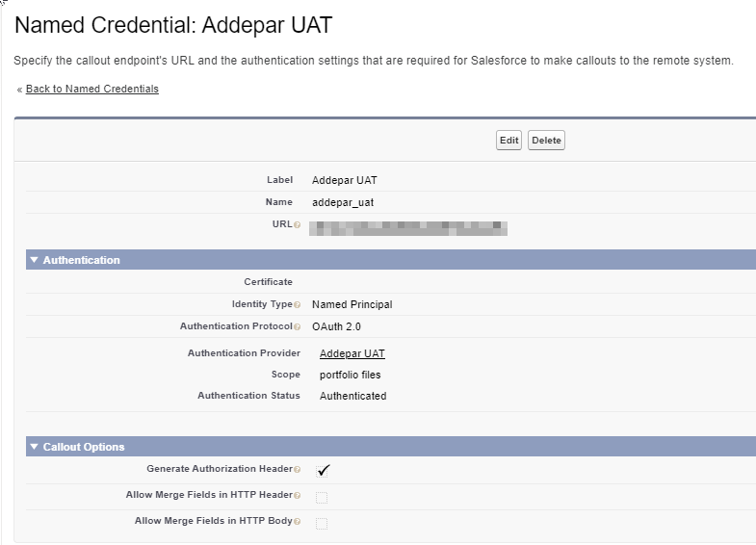This screenshot has width=756, height=545.
Task: Open Generate Authorization Header help icon
Action: point(297,470)
